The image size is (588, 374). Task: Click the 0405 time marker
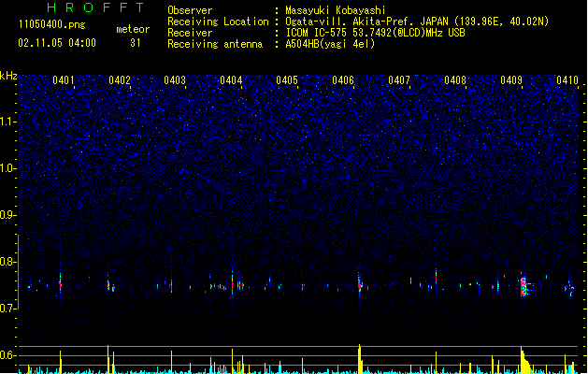tap(287, 80)
